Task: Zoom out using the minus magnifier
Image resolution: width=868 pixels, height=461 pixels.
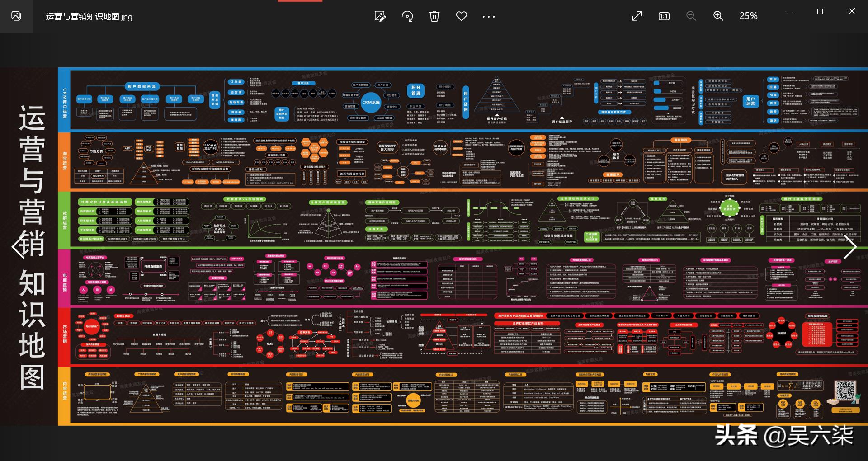Action: (x=691, y=16)
